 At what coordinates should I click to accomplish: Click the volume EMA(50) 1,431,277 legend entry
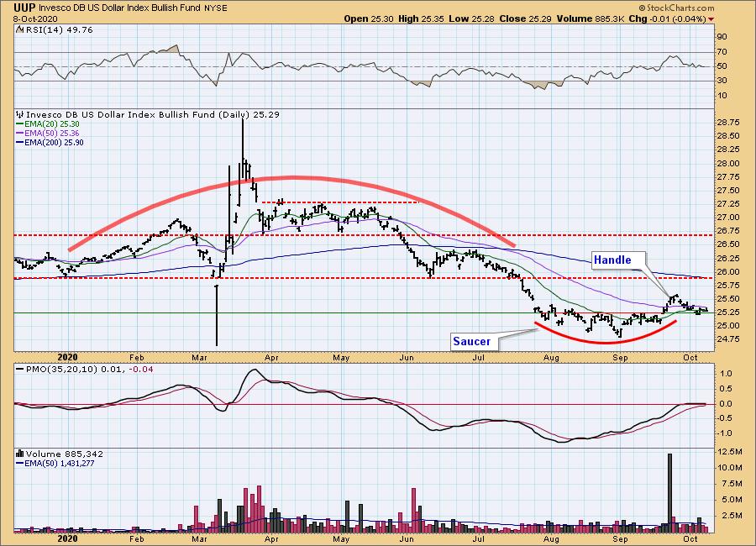(x=55, y=464)
